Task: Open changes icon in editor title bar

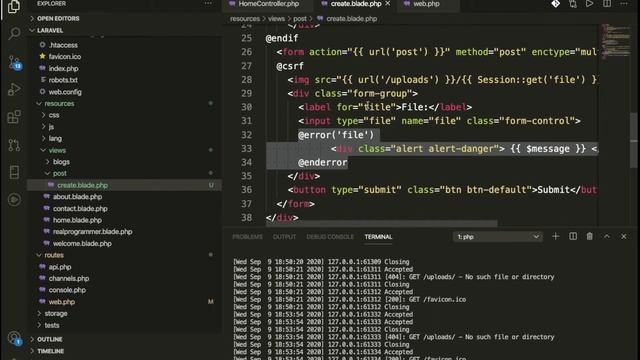Action: (x=573, y=4)
